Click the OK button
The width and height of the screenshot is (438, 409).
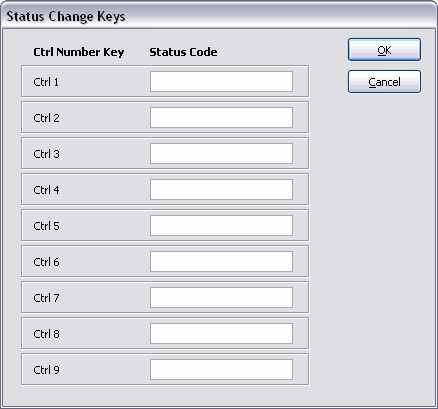click(384, 50)
